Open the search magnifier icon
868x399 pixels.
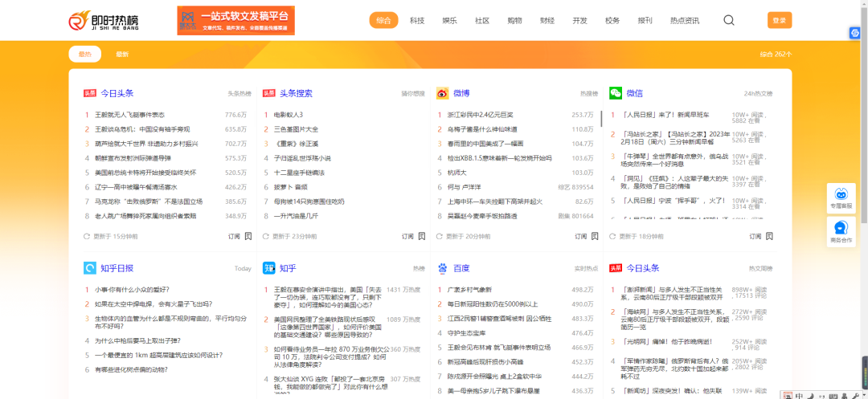tap(729, 20)
